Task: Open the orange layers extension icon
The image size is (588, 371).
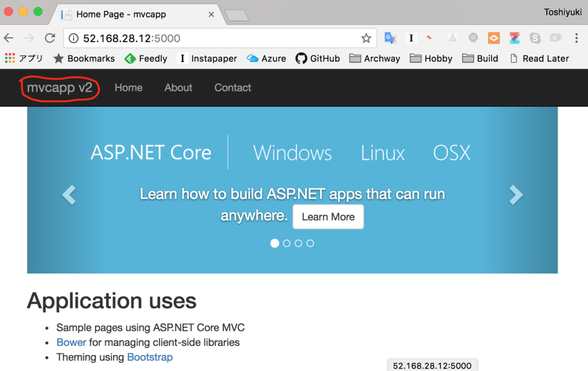Action: tap(493, 38)
